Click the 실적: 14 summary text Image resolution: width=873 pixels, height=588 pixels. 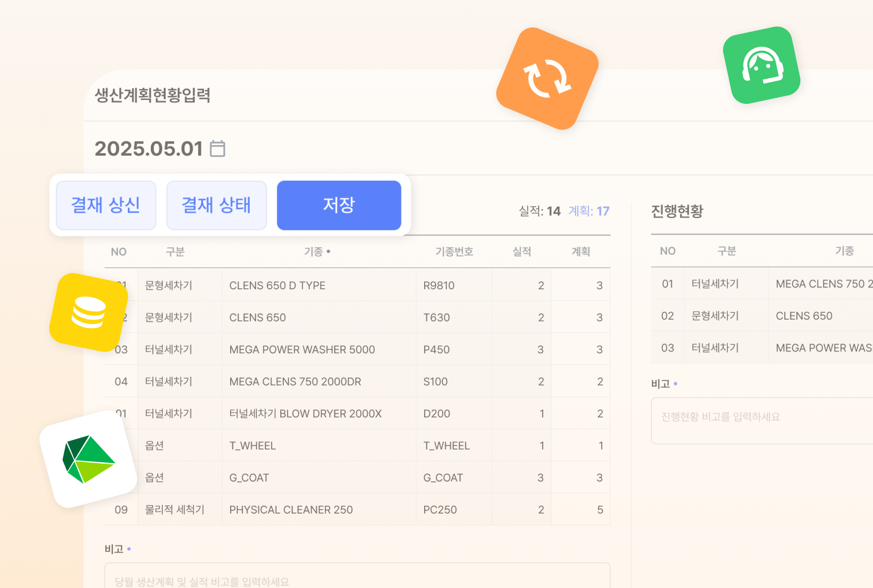click(539, 211)
